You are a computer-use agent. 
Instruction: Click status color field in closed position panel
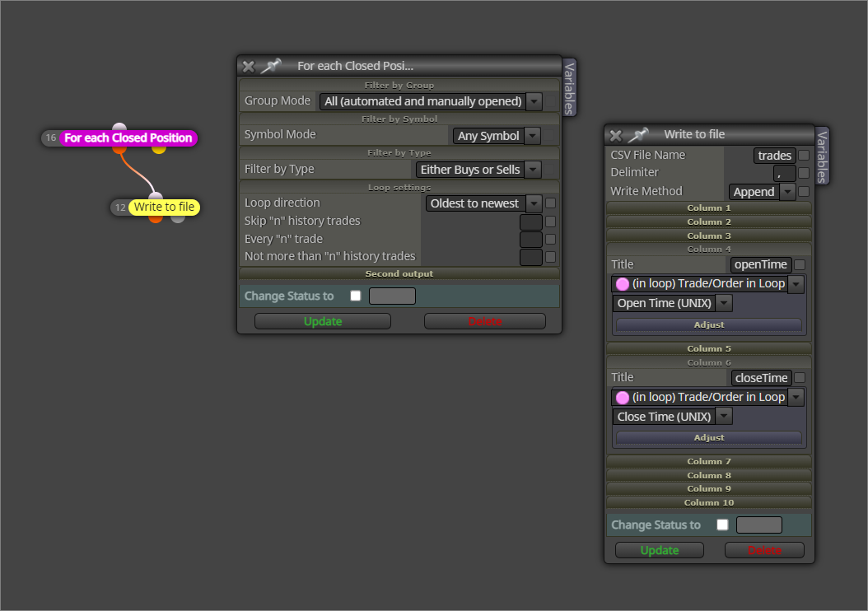392,296
